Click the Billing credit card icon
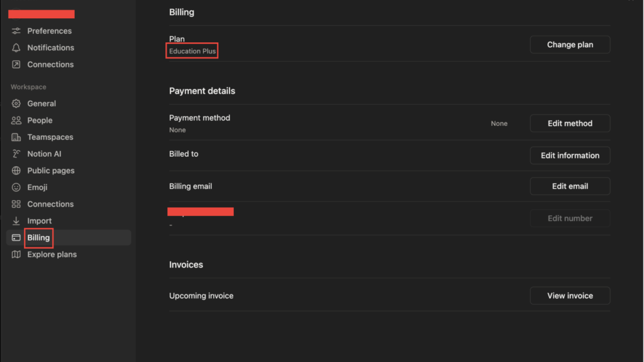Screen dimensions: 644x362 [x=16, y=238]
